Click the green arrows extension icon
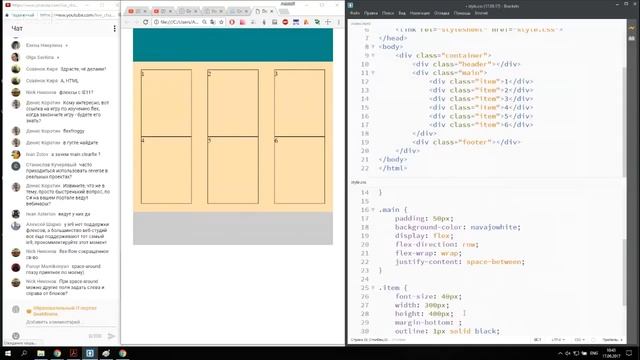Screen dimensions: 640x360 pos(317,22)
